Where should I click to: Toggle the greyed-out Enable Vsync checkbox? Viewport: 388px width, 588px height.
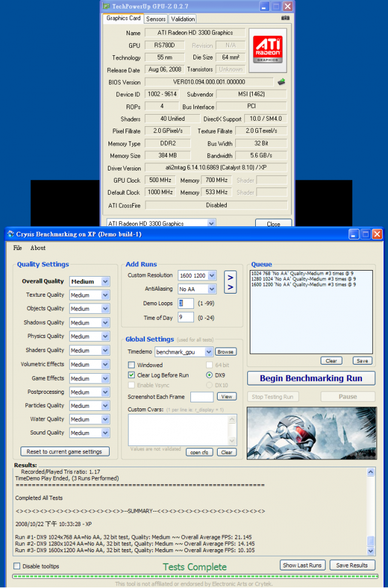(x=131, y=385)
